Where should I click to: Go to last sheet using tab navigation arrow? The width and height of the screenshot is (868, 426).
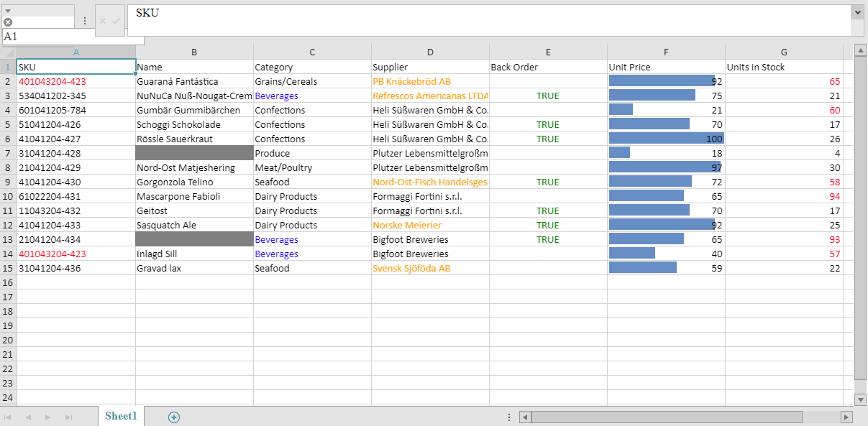[x=69, y=417]
